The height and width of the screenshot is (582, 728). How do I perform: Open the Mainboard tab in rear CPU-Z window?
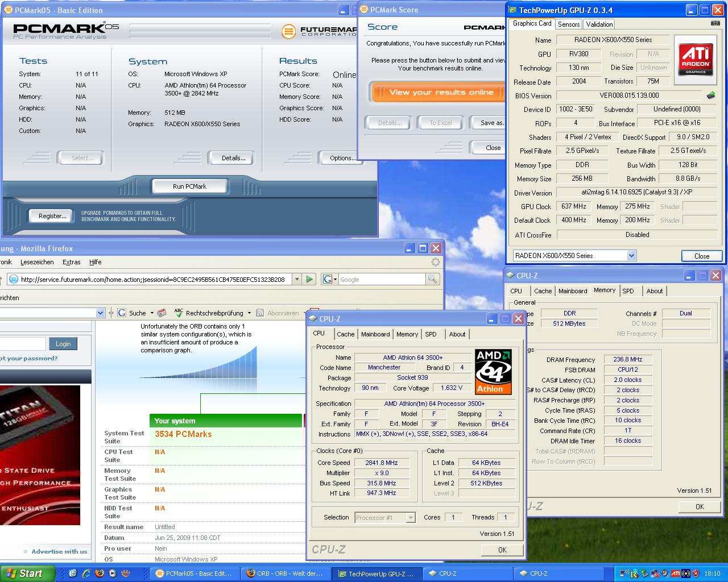pyautogui.click(x=573, y=291)
